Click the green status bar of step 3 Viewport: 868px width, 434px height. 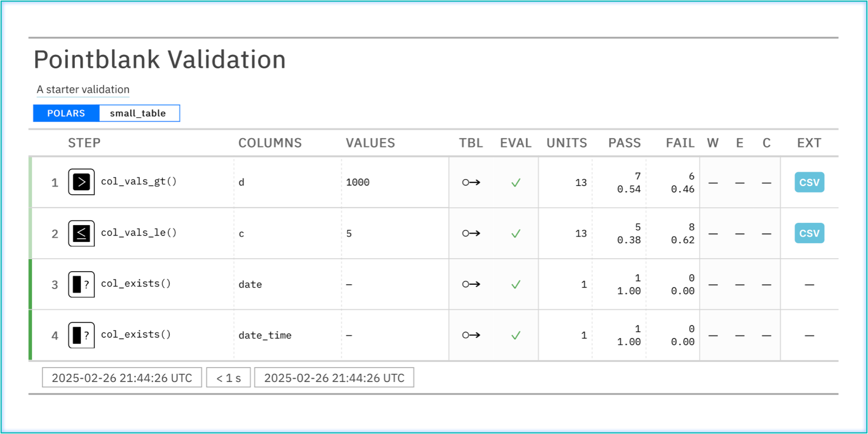30,284
